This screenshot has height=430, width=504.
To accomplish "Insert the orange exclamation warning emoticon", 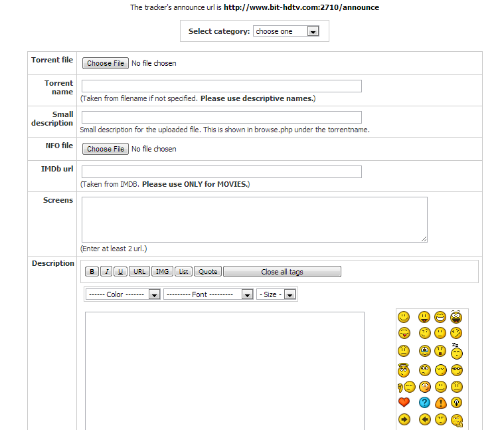I will point(441,402).
